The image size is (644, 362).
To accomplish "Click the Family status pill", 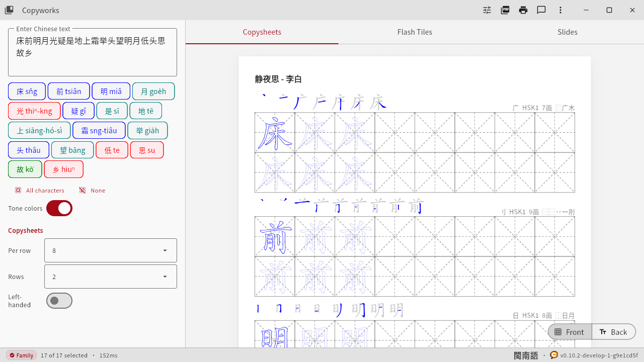I will [x=21, y=355].
